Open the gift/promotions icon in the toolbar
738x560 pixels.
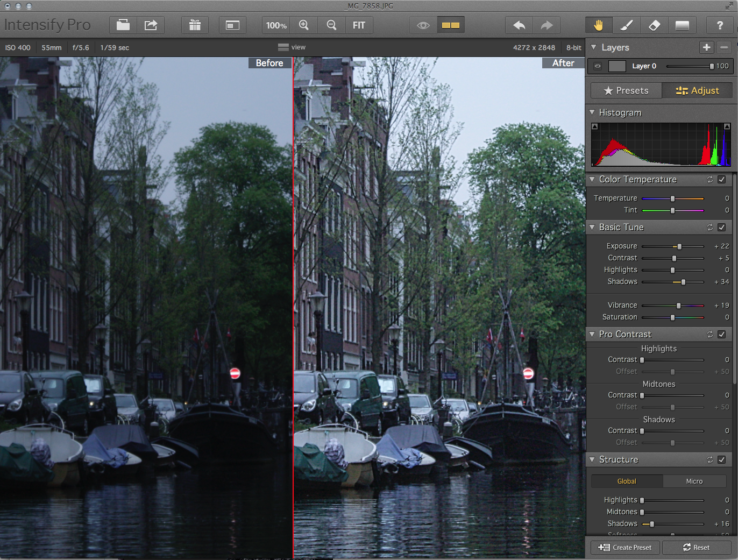click(195, 25)
